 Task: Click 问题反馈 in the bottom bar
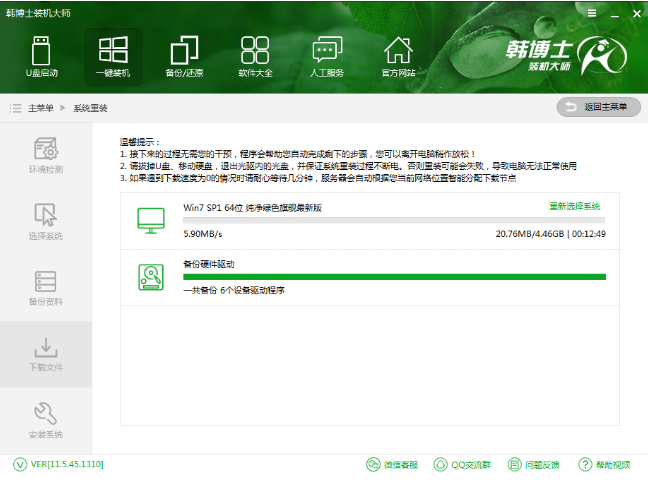[x=533, y=465]
